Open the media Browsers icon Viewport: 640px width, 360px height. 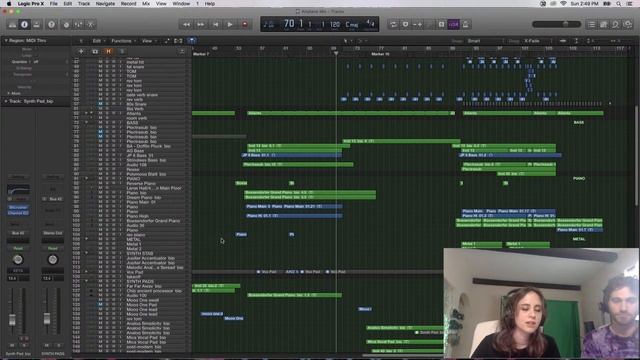[628, 24]
